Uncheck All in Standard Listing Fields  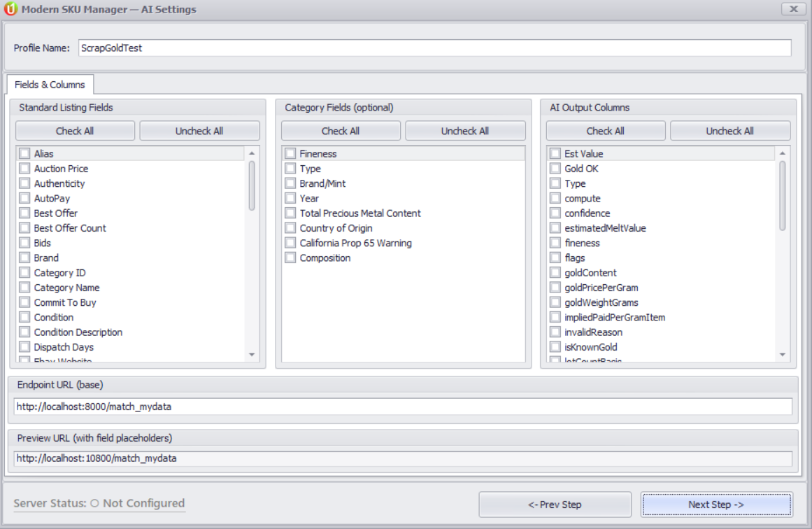199,131
